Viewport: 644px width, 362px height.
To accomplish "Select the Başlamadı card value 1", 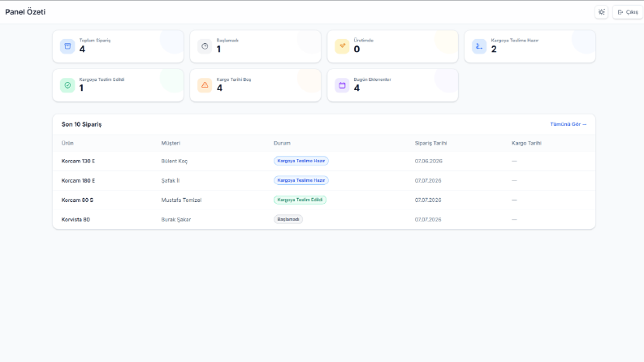I will click(x=218, y=50).
